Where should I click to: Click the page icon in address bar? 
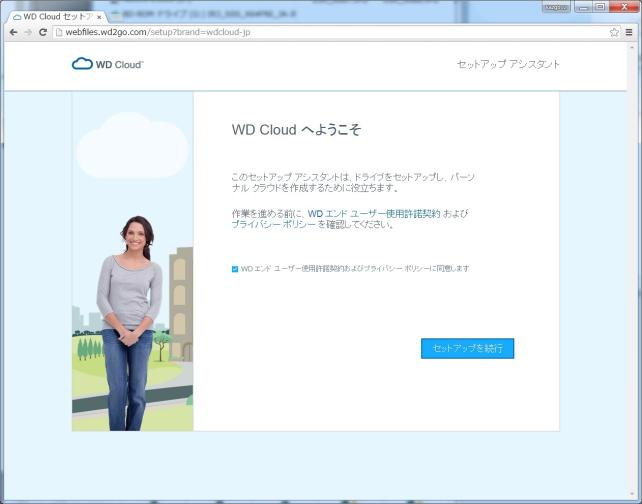pyautogui.click(x=60, y=32)
